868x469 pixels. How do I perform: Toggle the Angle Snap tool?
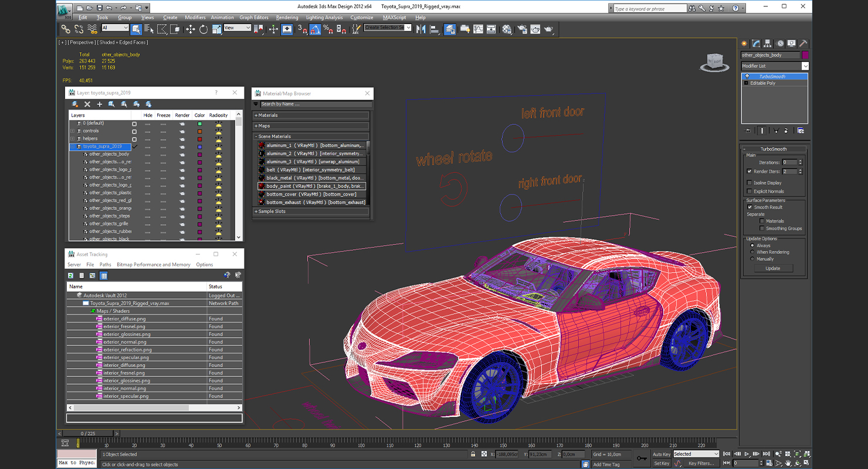pos(316,29)
